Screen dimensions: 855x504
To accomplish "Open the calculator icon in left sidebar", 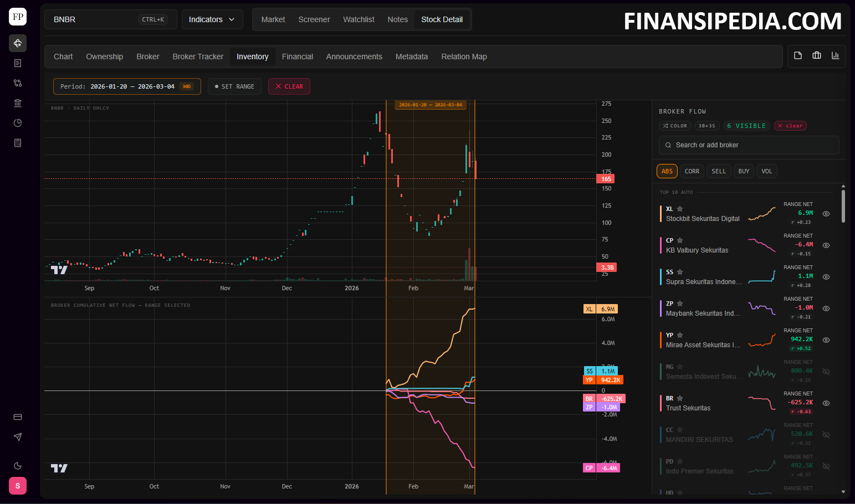I will (18, 143).
